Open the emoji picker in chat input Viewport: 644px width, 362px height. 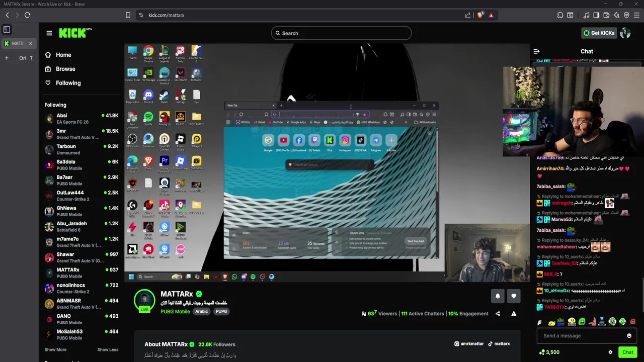tap(629, 336)
